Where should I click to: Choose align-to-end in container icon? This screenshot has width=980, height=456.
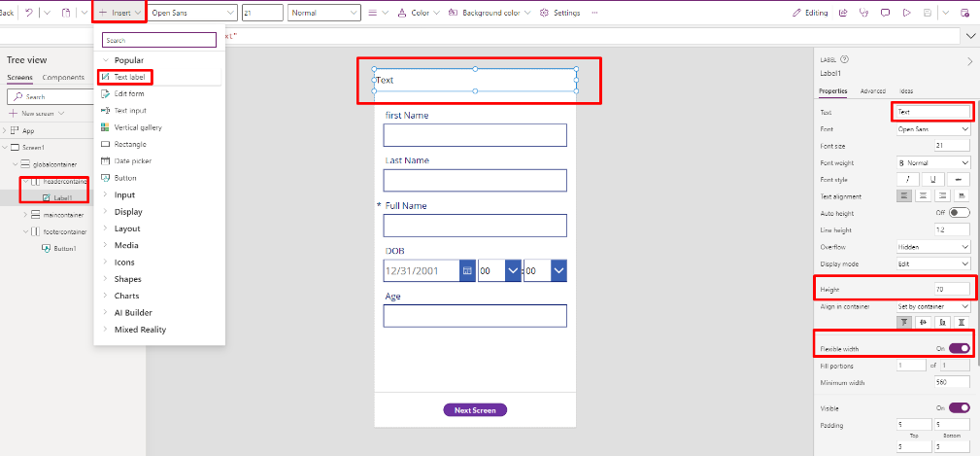tap(942, 322)
